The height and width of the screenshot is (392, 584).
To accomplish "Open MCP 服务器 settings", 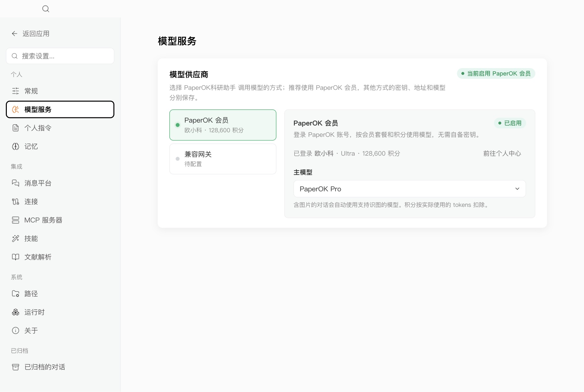I will pos(60,220).
